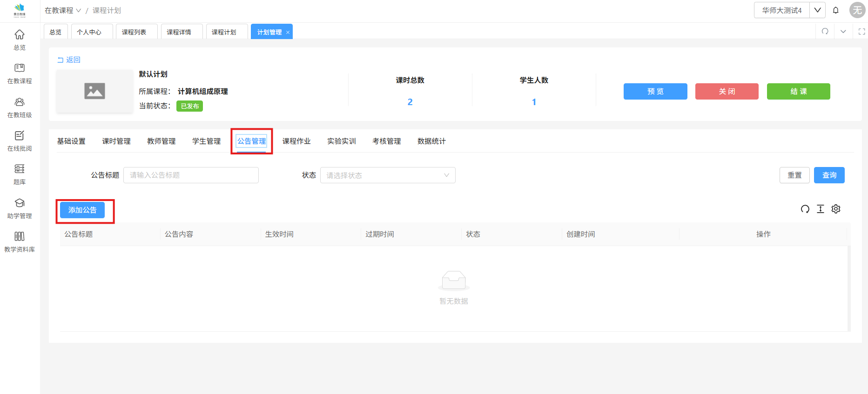Click the 添加公告 button
The image size is (868, 394).
tap(82, 210)
